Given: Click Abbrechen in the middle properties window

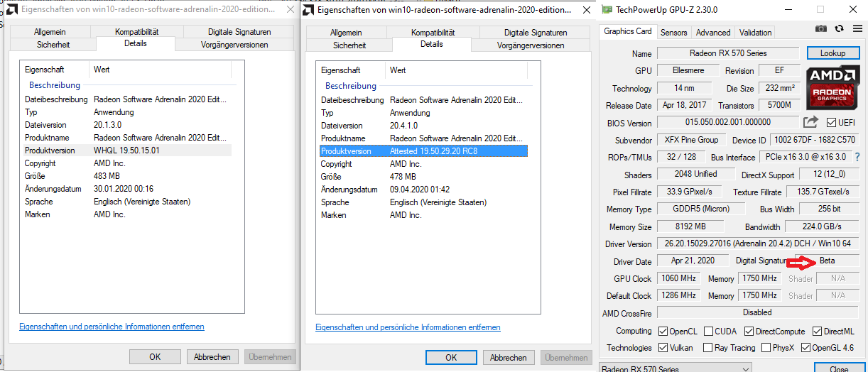Looking at the screenshot, I should tap(509, 357).
